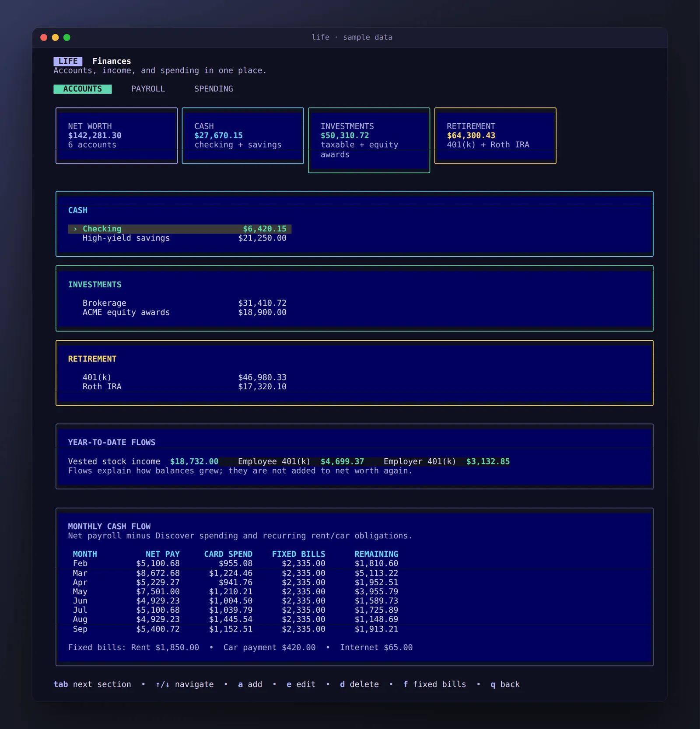Click the LIFE badge in header
This screenshot has width=700, height=729.
pyautogui.click(x=68, y=61)
